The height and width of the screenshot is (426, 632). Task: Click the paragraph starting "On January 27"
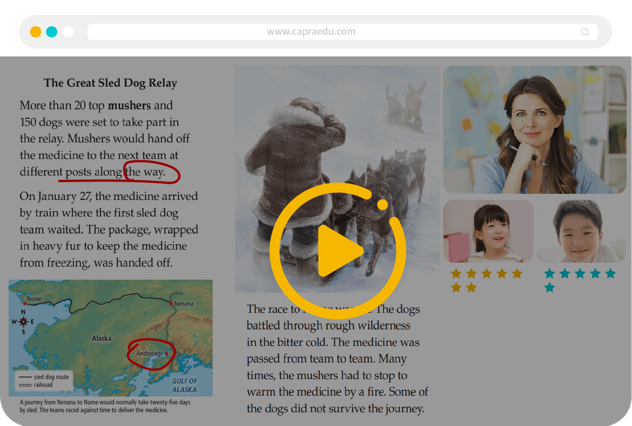(109, 229)
